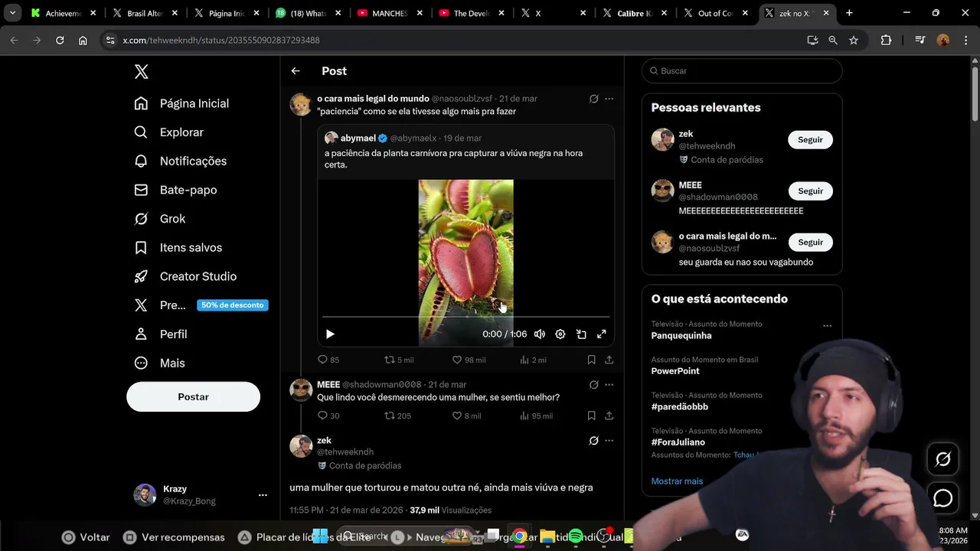This screenshot has height=551, width=980.
Task: Open MEEE avatar in thread
Action: [x=301, y=390]
